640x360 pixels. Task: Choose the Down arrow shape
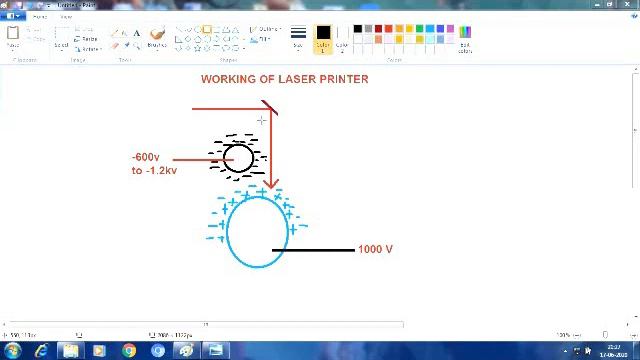pyautogui.click(x=178, y=49)
